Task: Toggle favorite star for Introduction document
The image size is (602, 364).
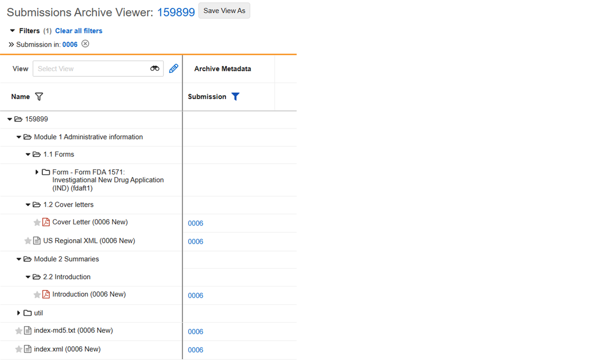Action: [x=37, y=294]
